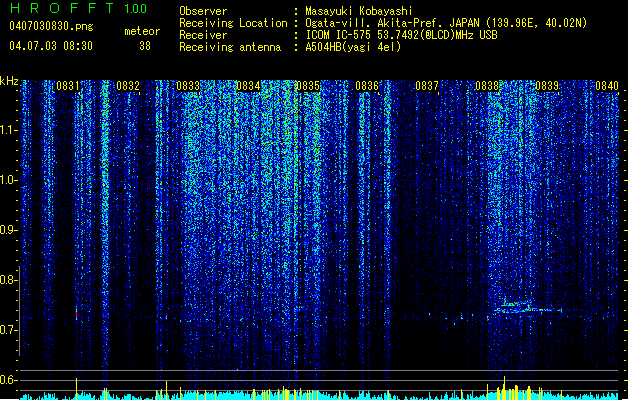Click the 0.9 kHz axis label
Image resolution: width=629 pixels, height=400 pixels.
(9, 230)
